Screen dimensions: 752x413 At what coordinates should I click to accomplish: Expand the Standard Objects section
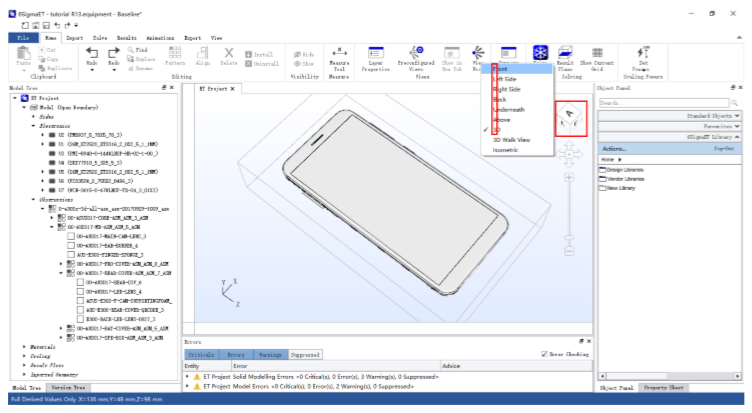pos(737,115)
